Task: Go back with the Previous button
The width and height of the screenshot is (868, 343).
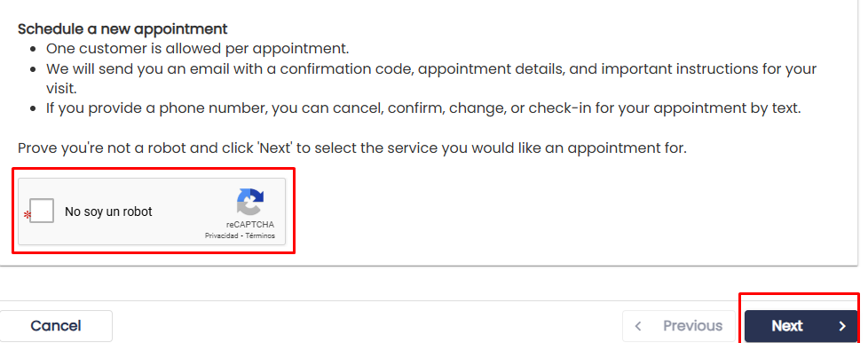Action: tap(679, 326)
